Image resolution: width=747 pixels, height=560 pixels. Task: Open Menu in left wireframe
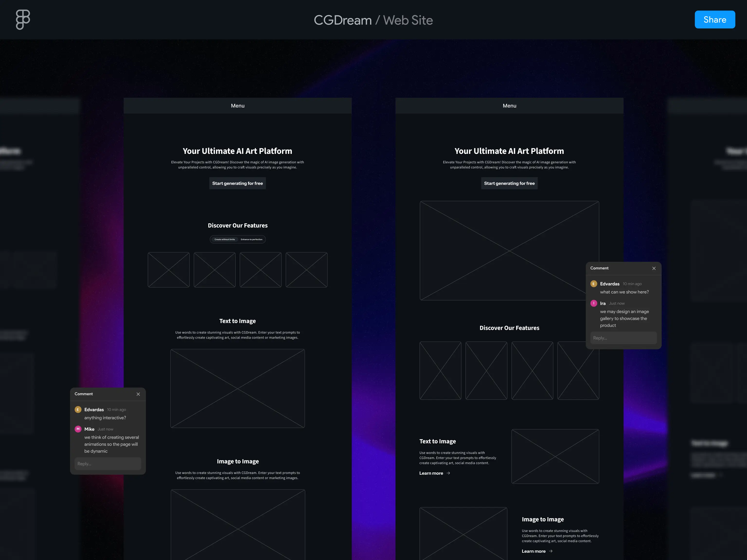click(x=237, y=106)
